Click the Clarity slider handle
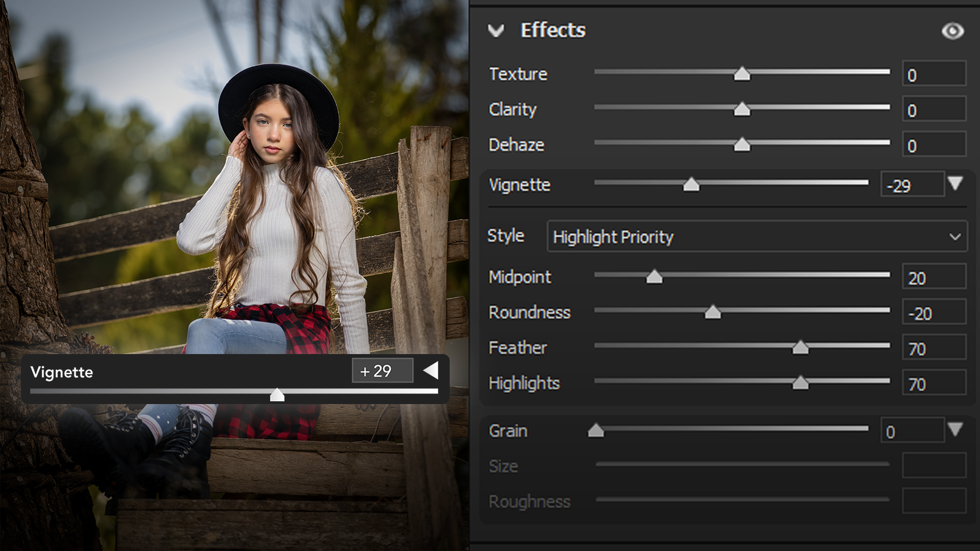 click(x=742, y=110)
